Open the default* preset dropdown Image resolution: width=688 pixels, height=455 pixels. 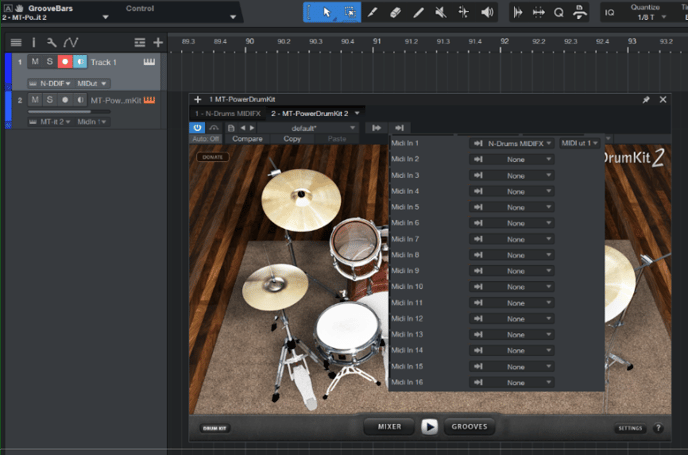coord(308,128)
